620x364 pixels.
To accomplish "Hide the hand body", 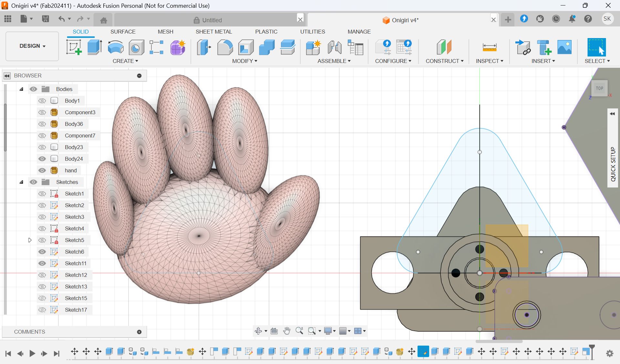I will (x=42, y=170).
